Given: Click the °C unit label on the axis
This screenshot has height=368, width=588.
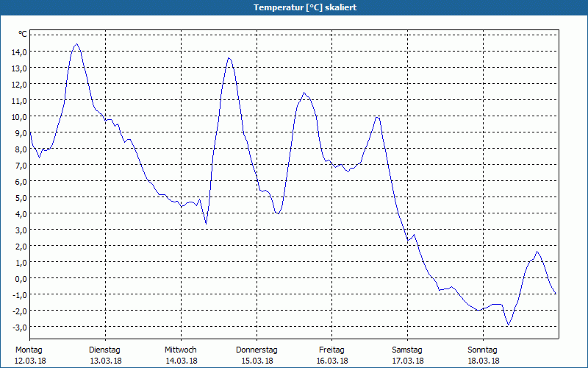Looking at the screenshot, I should [23, 34].
